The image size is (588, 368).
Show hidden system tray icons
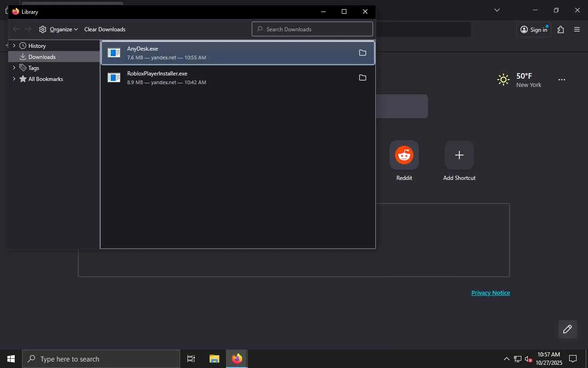[x=506, y=359]
